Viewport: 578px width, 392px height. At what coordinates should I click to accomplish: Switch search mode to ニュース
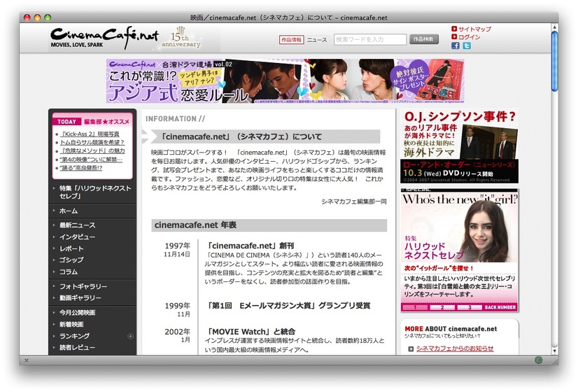[x=317, y=40]
